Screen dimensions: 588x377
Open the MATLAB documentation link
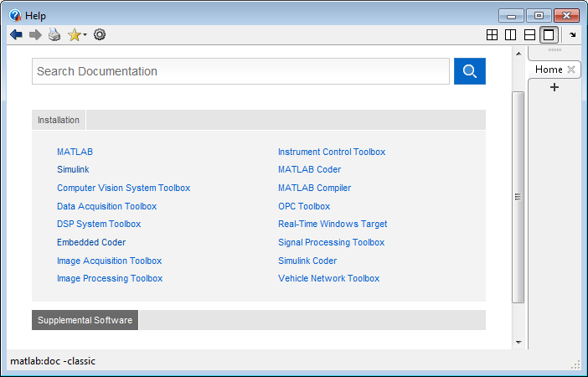pyautogui.click(x=75, y=152)
